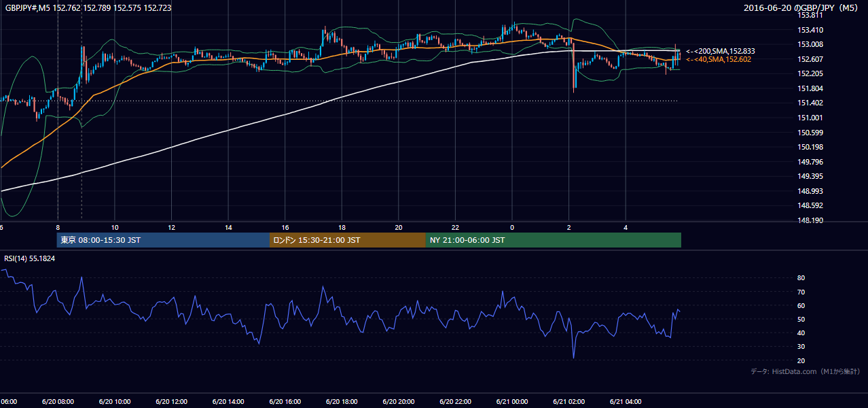Click price axis label 148.993
The height and width of the screenshot is (408, 868).
tap(810, 191)
